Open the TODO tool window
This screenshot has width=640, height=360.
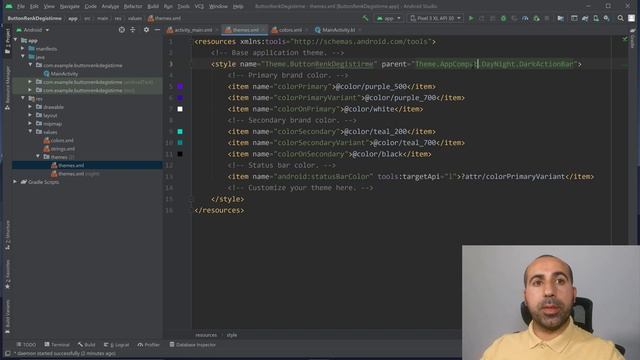tap(26, 345)
